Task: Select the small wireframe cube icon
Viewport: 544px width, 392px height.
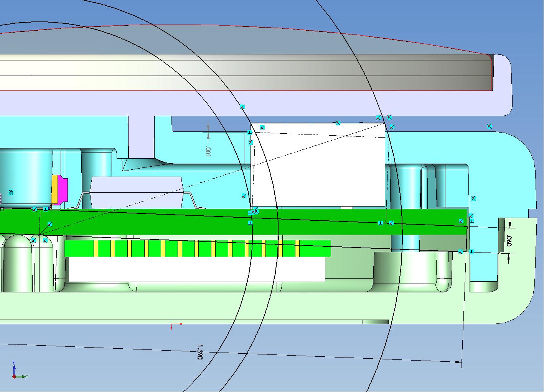Action: (11, 193)
